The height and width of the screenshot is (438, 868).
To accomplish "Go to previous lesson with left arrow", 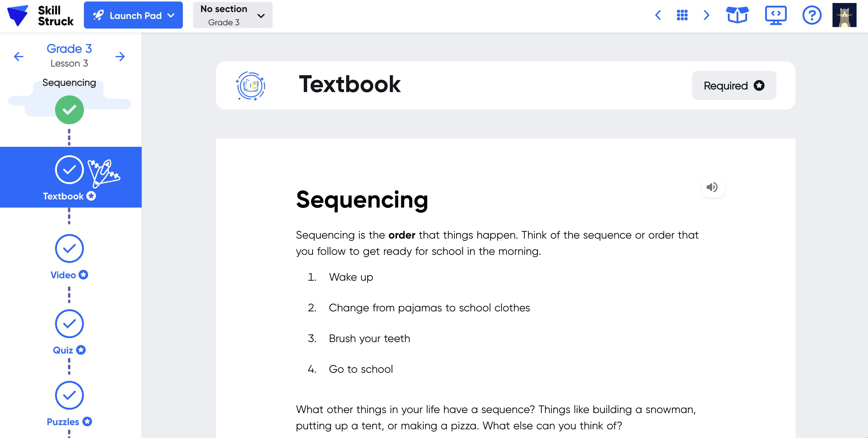I will click(x=19, y=57).
